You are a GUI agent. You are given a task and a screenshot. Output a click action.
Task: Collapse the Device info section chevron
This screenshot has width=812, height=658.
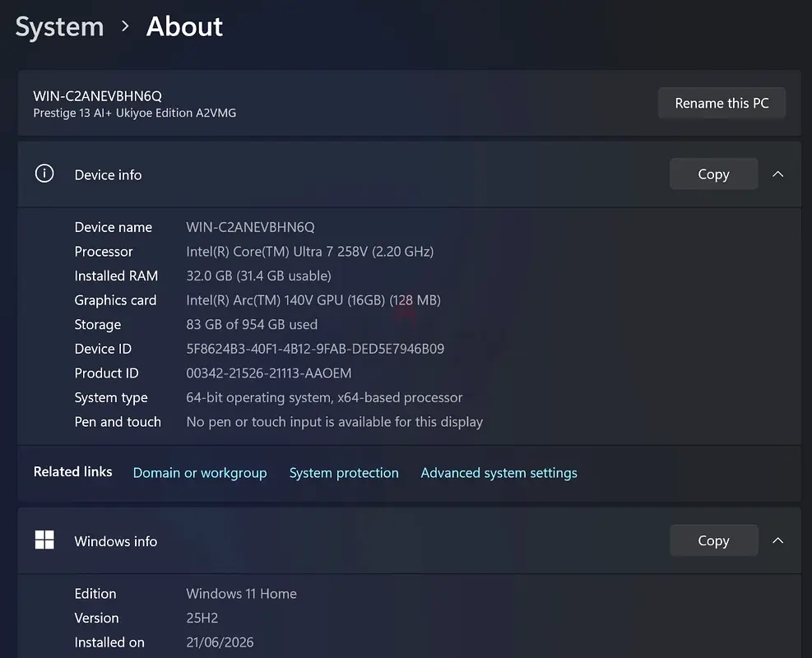777,174
